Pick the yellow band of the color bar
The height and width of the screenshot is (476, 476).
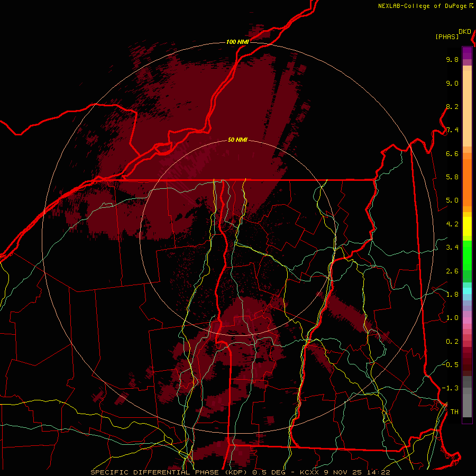point(467,226)
